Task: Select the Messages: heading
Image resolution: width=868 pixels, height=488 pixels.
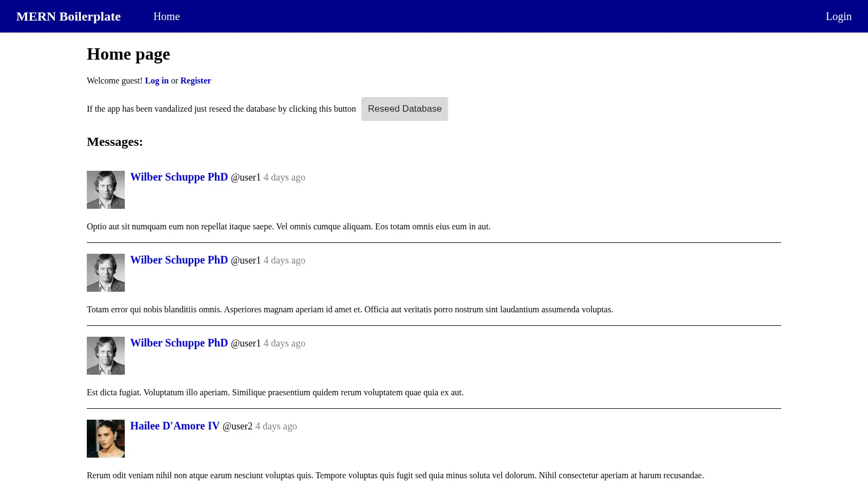Action: 115,142
